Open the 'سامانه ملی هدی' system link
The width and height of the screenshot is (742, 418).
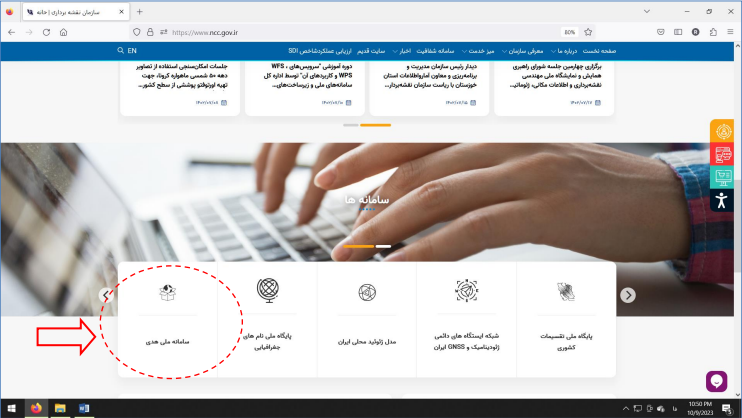[x=168, y=341]
